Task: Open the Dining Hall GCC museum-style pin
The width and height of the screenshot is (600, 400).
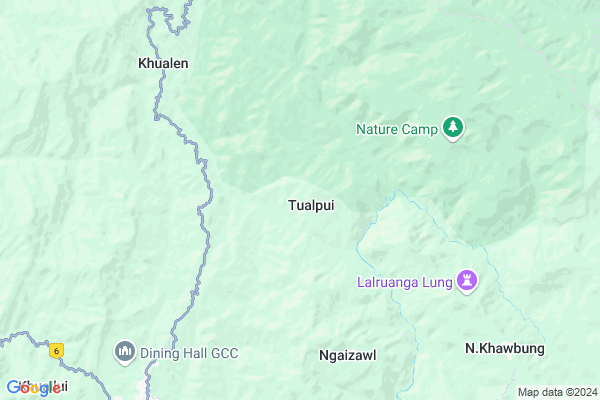Action: [x=125, y=352]
